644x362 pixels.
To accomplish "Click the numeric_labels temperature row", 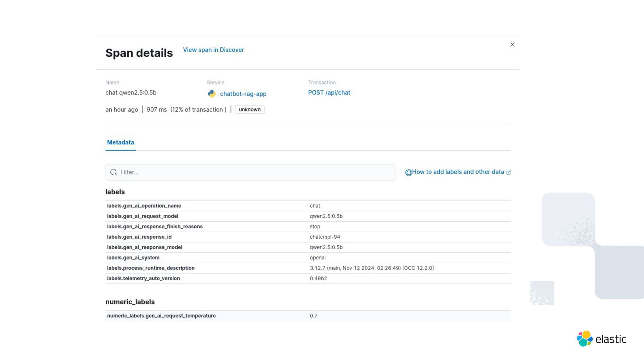I will pos(161,316).
